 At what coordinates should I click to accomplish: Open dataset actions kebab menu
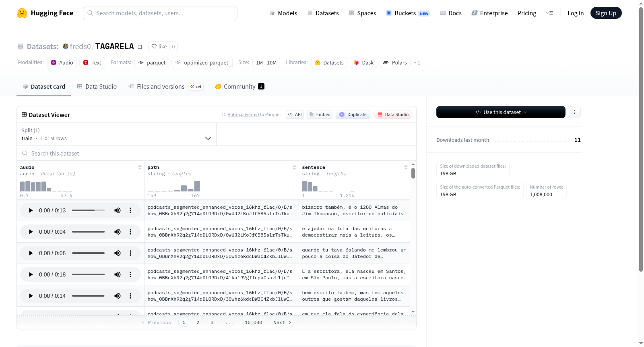pyautogui.click(x=575, y=112)
